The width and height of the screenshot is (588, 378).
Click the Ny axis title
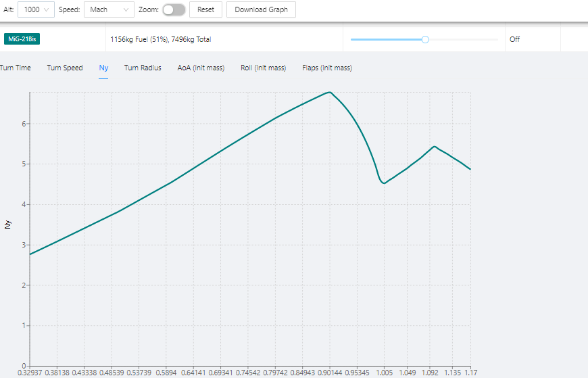(x=7, y=225)
